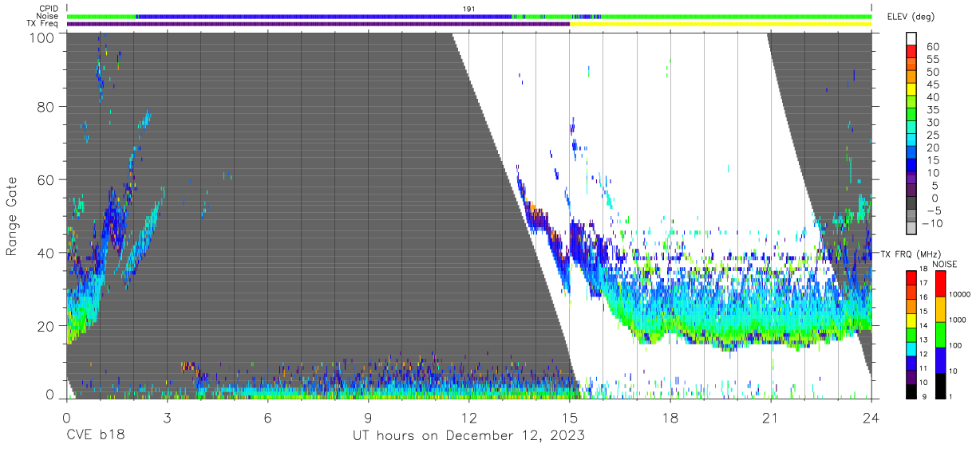980x452 pixels.
Task: Click the 12 hour tick label
Action: click(468, 419)
